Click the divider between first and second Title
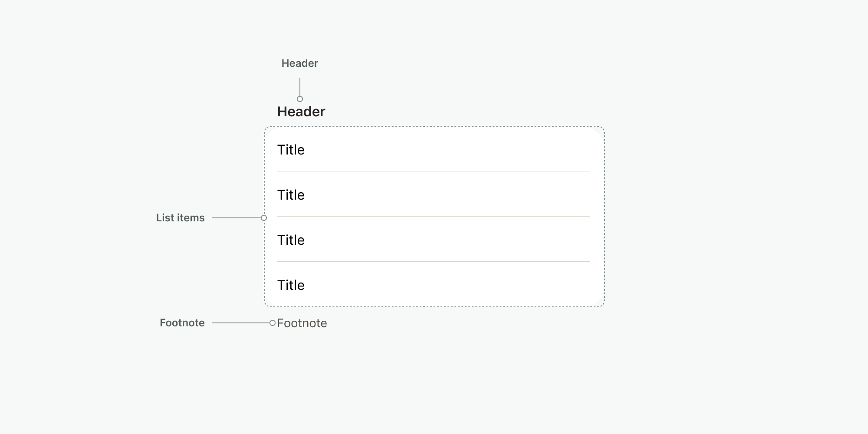Image resolution: width=868 pixels, height=434 pixels. (x=433, y=171)
